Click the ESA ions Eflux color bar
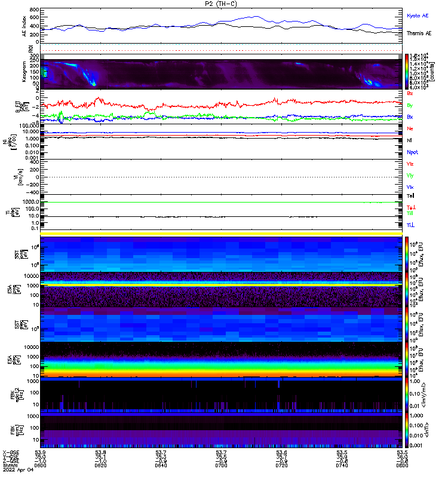The width and height of the screenshot is (448, 478). 407,290
